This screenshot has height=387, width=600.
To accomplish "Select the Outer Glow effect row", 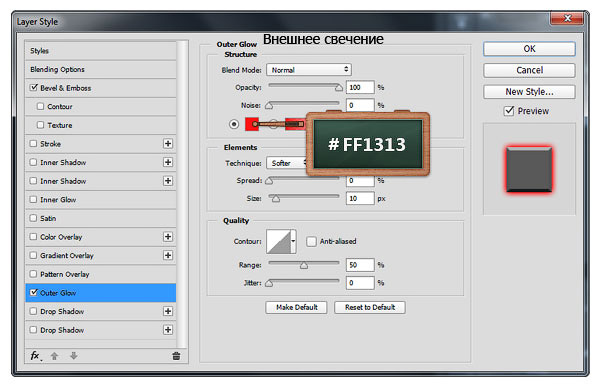I will [x=101, y=293].
